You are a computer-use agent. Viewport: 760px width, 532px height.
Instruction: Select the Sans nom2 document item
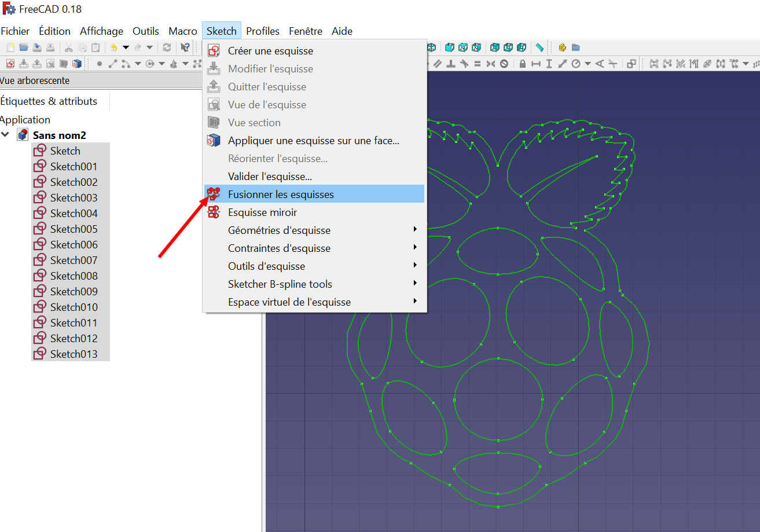click(x=59, y=135)
